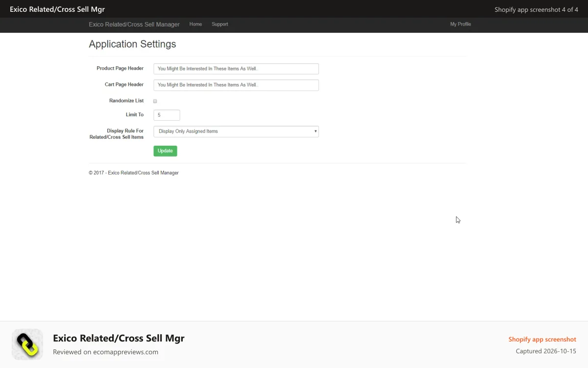The height and width of the screenshot is (368, 588).
Task: Click the Exico chain-link app icon
Action: coord(27,344)
